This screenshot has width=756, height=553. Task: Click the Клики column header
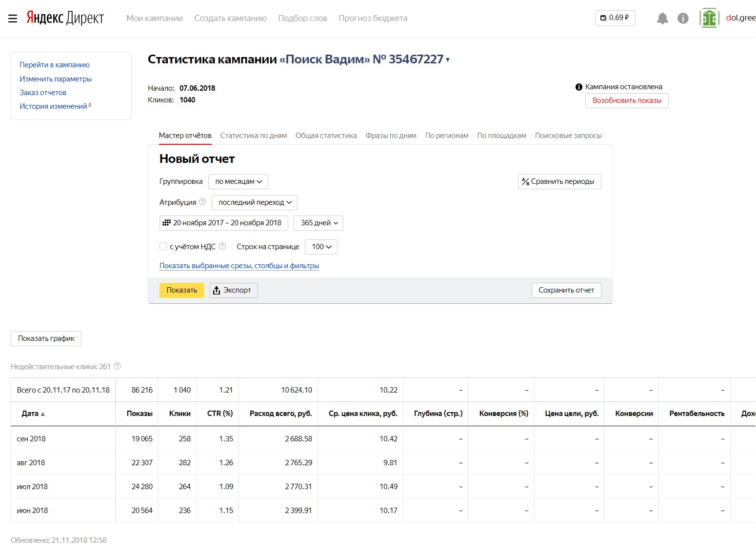click(180, 414)
